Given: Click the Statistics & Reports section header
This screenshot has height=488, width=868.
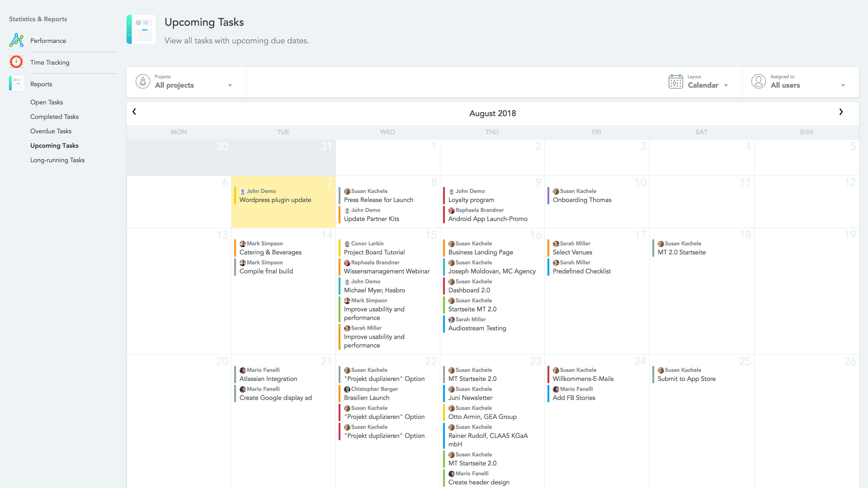Looking at the screenshot, I should click(x=38, y=19).
